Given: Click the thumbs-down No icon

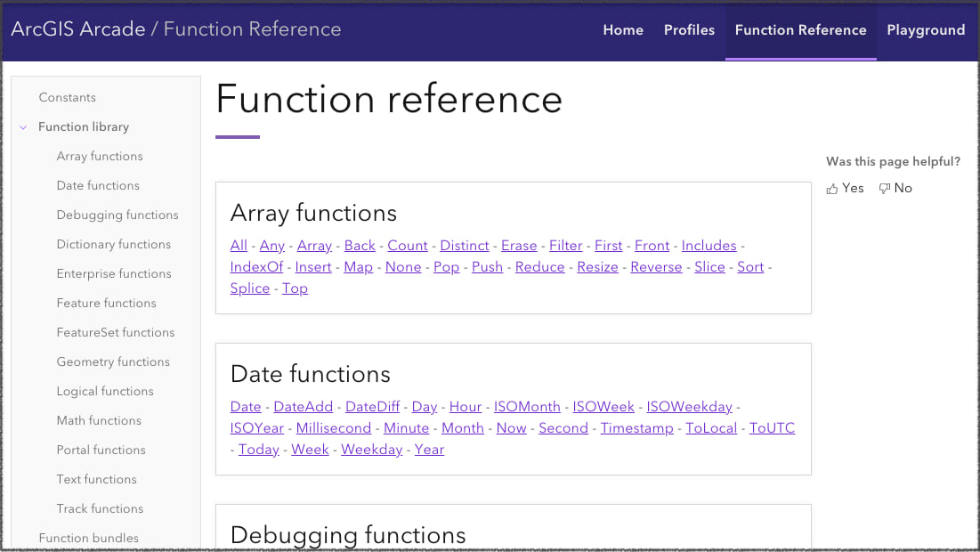Looking at the screenshot, I should click(x=885, y=189).
